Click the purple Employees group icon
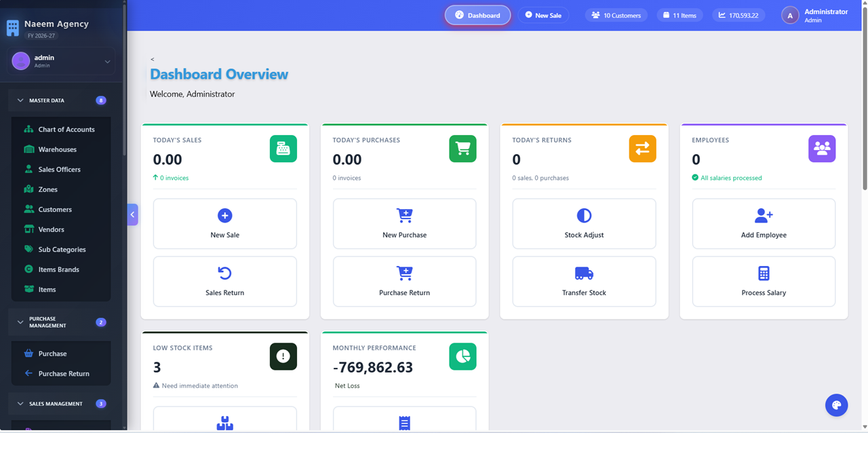The image size is (868, 456). (x=822, y=149)
